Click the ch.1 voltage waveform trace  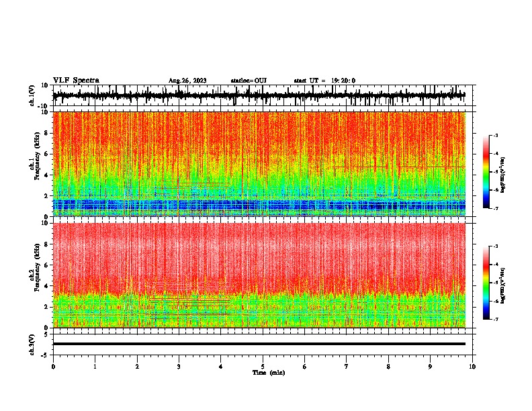tap(259, 95)
